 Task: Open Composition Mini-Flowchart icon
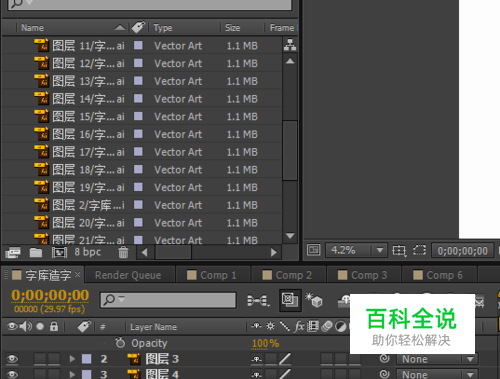click(x=258, y=301)
